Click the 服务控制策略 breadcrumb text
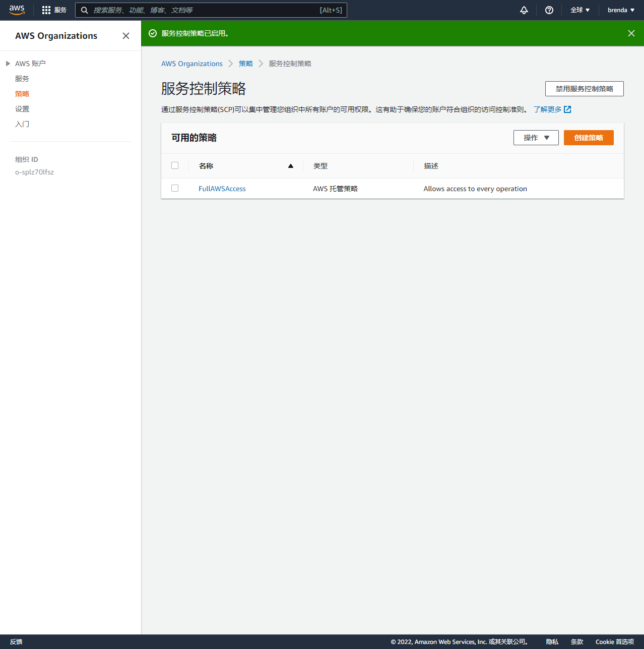Image resolution: width=644 pixels, height=649 pixels. click(x=290, y=64)
